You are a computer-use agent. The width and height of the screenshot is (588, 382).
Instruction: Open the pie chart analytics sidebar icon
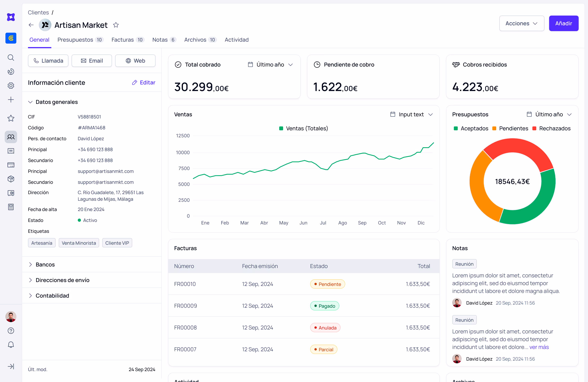pos(11,72)
